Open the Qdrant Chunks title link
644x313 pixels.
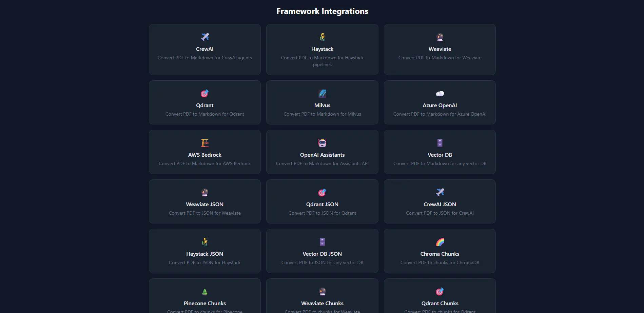[440, 304]
